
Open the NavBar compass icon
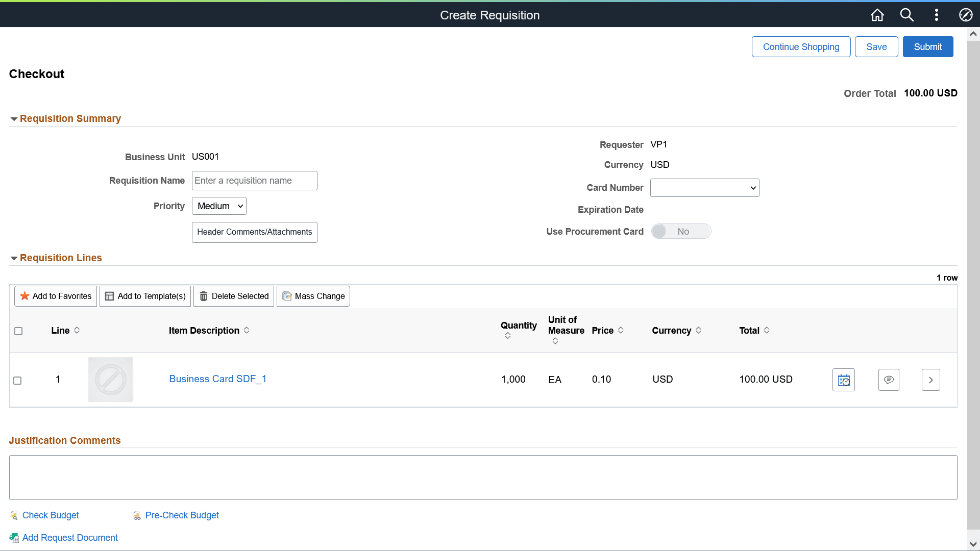coord(966,15)
